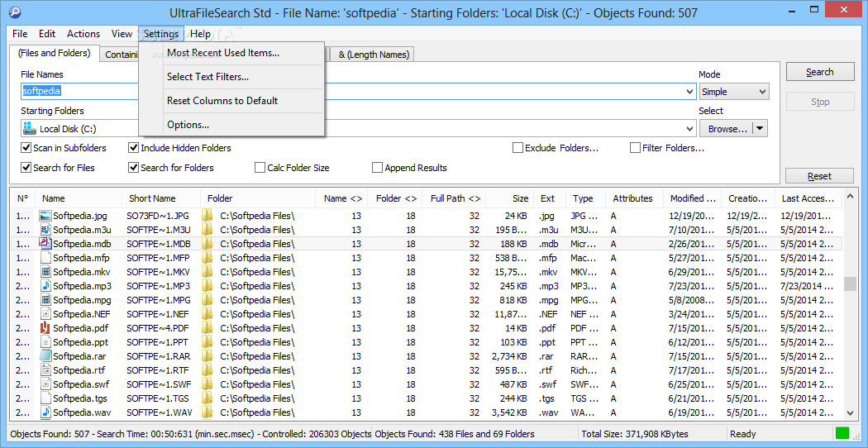Click the Softpedia.mp3 audio file icon
Image resolution: width=868 pixels, height=448 pixels.
[45, 286]
